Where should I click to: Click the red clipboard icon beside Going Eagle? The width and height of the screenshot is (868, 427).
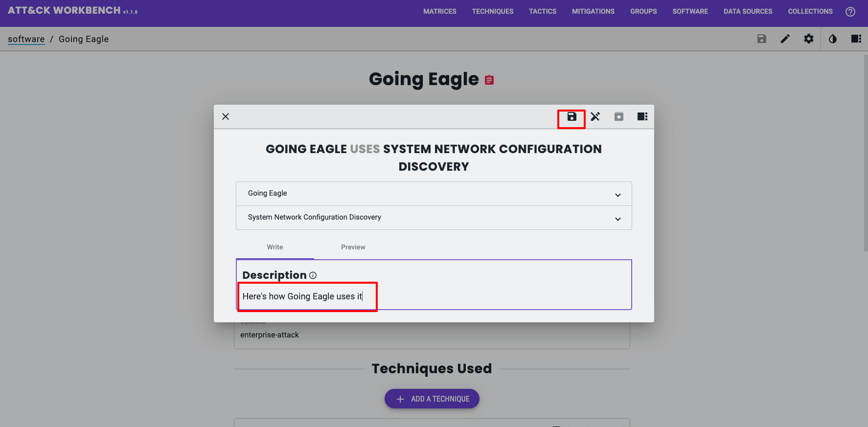click(x=489, y=80)
